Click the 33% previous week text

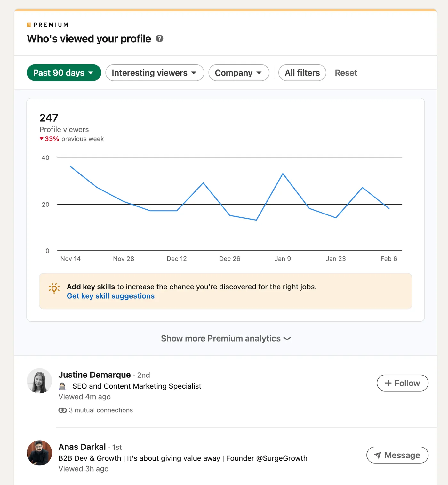point(74,139)
